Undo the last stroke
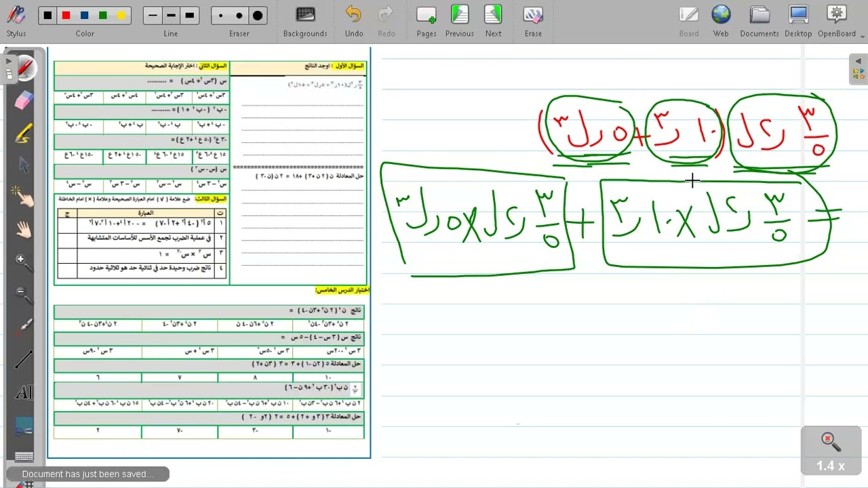The image size is (868, 488). (353, 20)
